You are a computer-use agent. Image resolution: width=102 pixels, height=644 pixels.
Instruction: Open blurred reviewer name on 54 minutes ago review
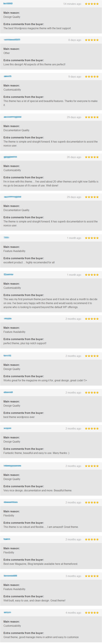click(8, 3)
